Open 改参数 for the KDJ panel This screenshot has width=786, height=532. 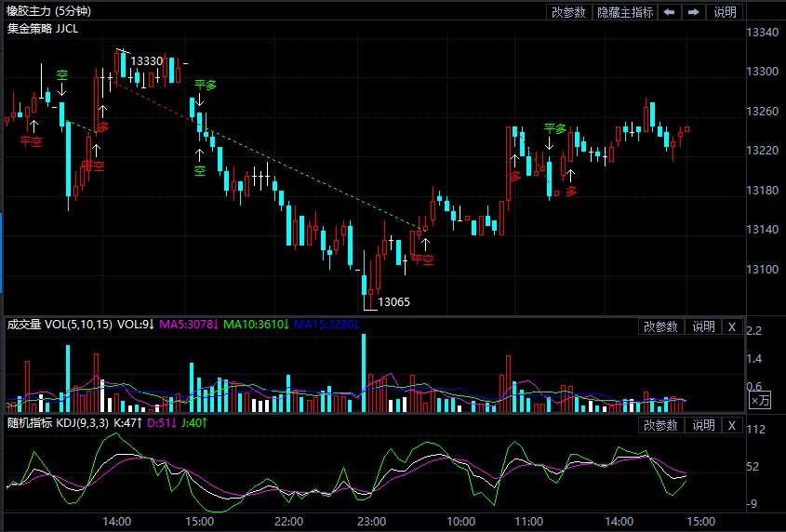[659, 425]
